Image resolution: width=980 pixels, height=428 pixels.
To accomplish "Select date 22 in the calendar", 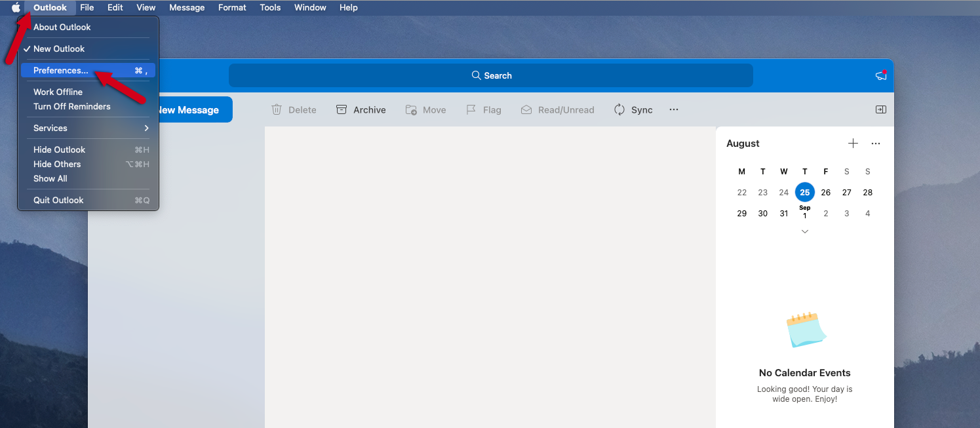I will pos(742,192).
